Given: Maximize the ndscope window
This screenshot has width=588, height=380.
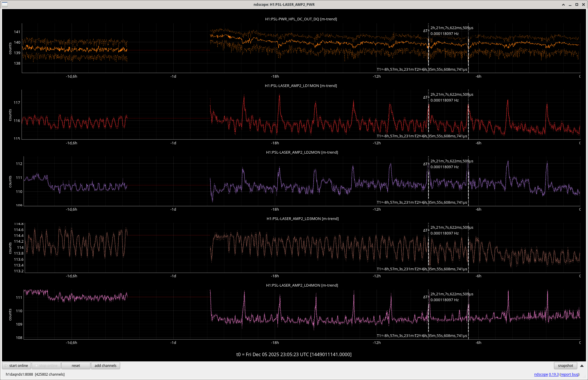Looking at the screenshot, I should tap(577, 5).
